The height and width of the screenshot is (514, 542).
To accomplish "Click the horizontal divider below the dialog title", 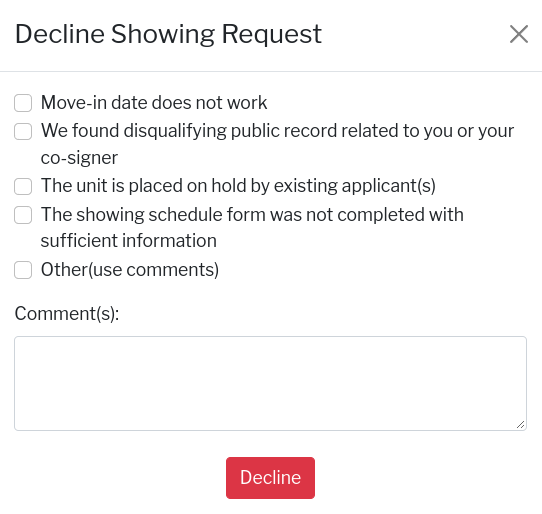I will (x=271, y=72).
